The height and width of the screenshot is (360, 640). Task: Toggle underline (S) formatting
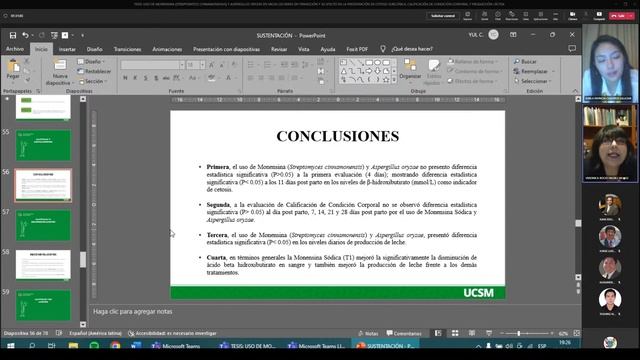(x=146, y=78)
